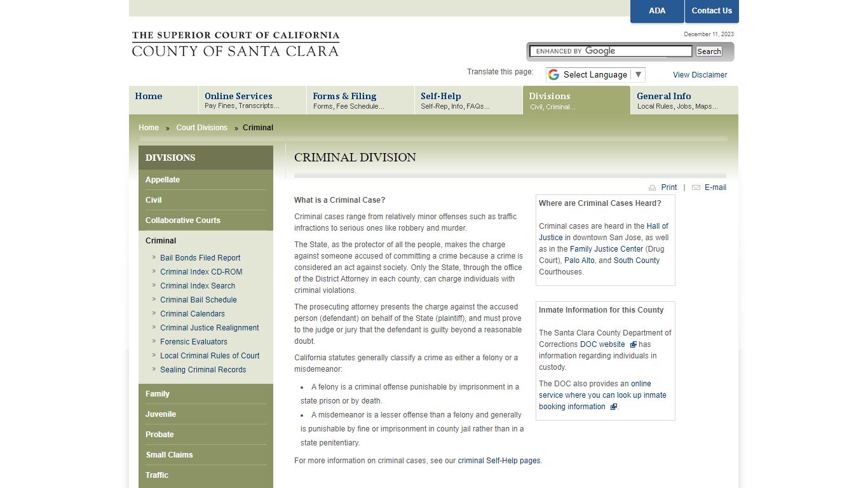
Task: Click the Contact Us button
Action: point(712,11)
